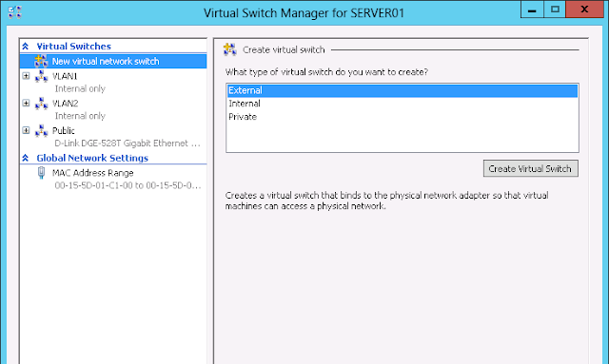Click the VLAN1 switch icon
Screen dimensions: 609x364
pos(41,76)
